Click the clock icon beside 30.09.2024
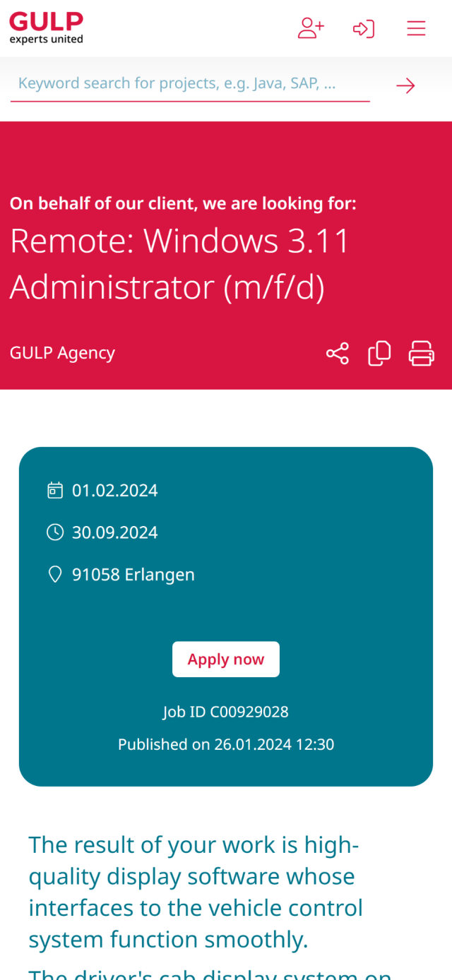The image size is (452, 980). click(x=55, y=532)
